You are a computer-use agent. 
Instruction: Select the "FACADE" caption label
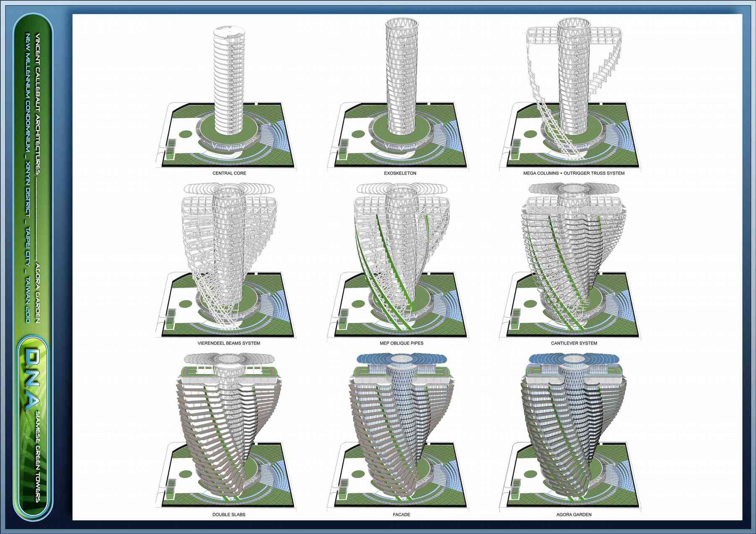click(402, 514)
